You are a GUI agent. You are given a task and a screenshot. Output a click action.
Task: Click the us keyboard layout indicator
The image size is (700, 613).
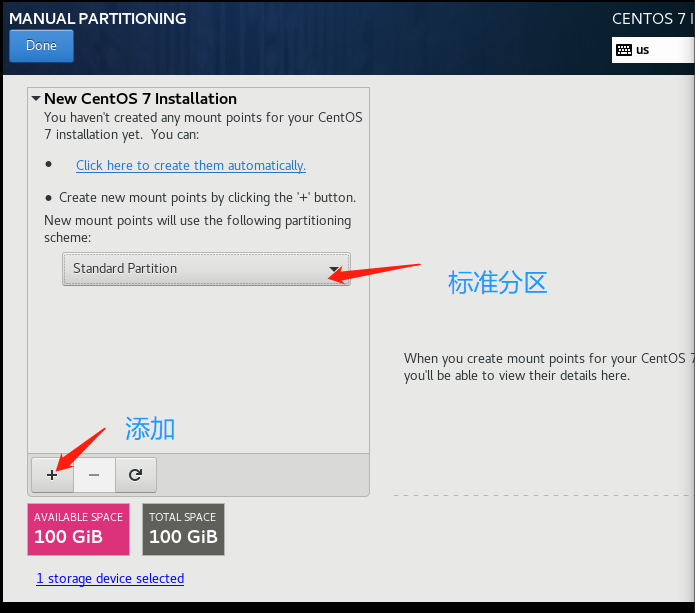point(653,50)
